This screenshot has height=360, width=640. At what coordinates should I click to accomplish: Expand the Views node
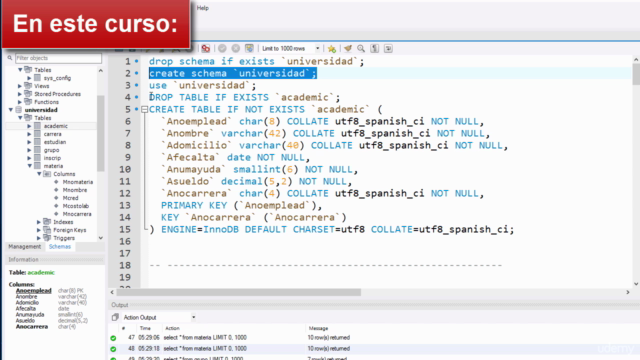[20, 86]
